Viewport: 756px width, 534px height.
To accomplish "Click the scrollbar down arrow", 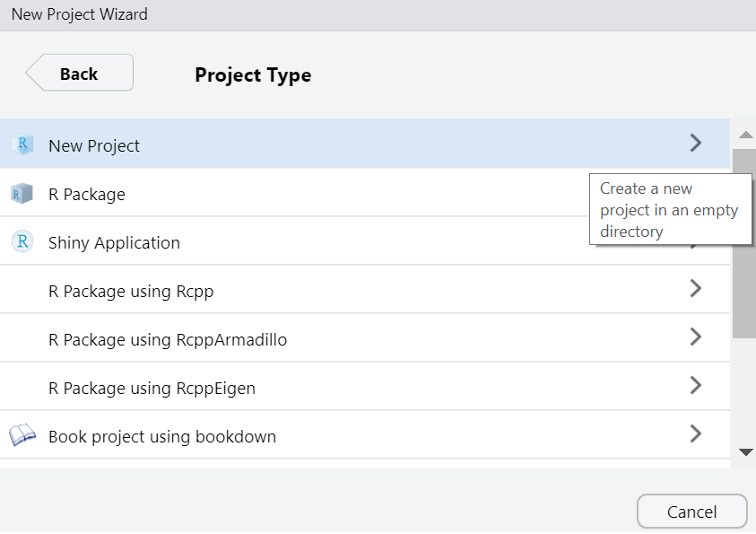I will point(745,452).
